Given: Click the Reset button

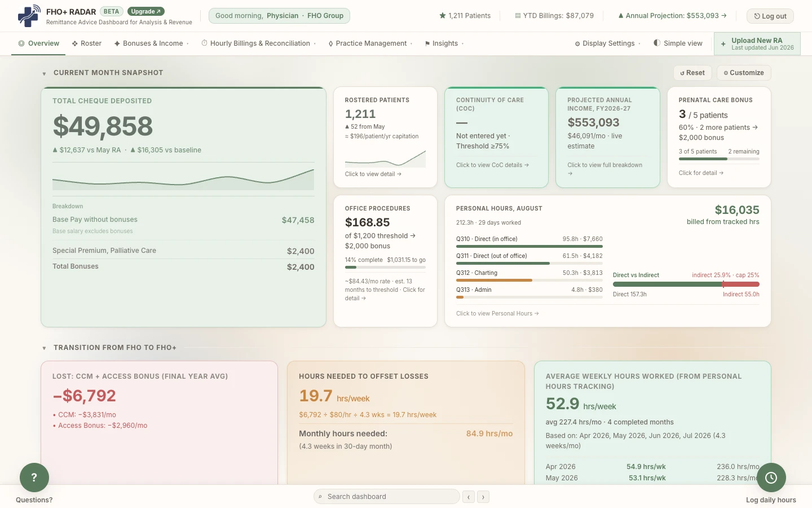Looking at the screenshot, I should (x=692, y=73).
